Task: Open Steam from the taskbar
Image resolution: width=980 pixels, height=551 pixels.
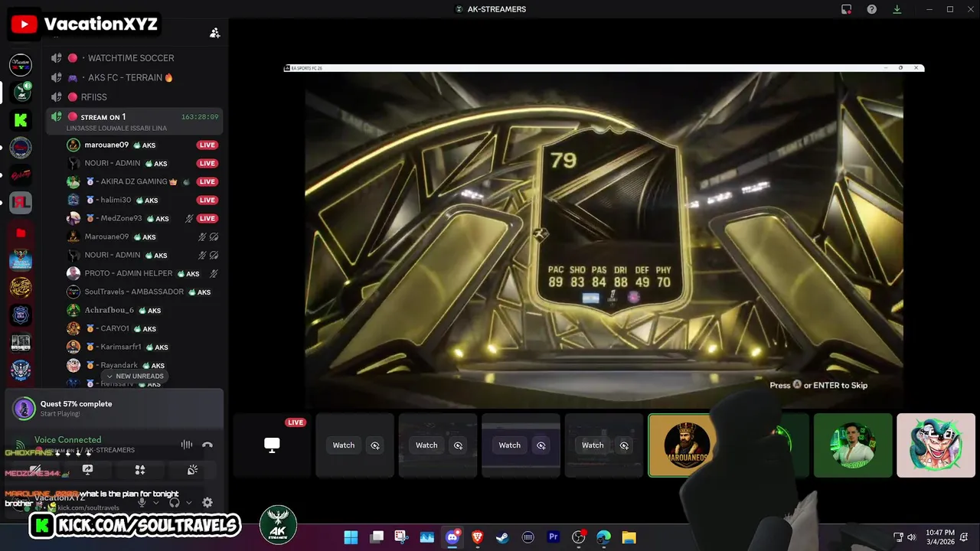Action: tap(502, 537)
